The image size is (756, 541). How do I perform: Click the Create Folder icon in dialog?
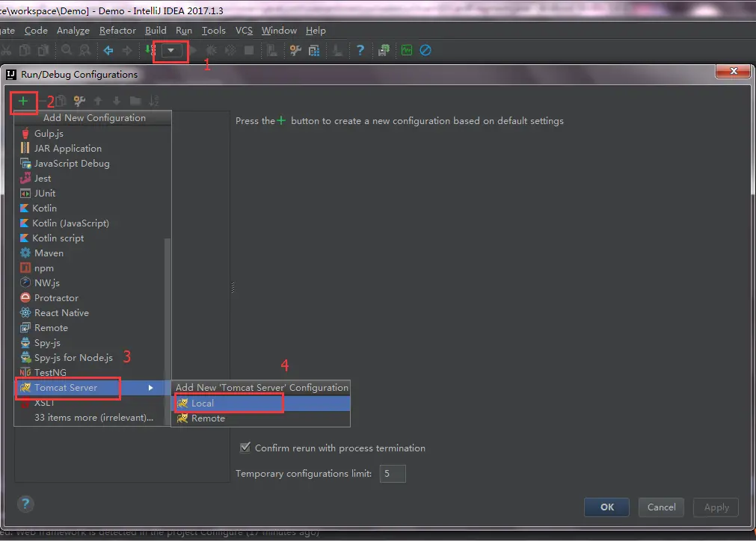click(x=135, y=101)
